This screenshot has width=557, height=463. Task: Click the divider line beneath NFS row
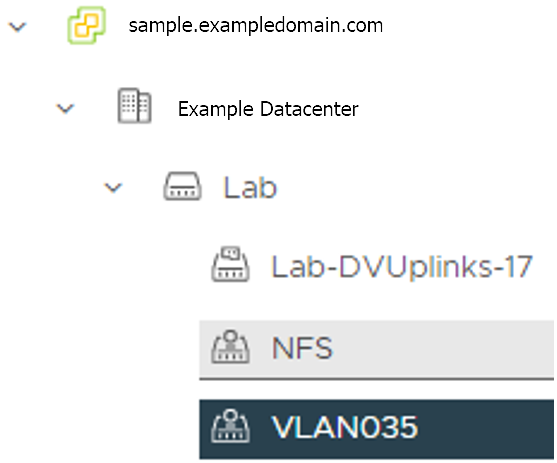tap(377, 379)
